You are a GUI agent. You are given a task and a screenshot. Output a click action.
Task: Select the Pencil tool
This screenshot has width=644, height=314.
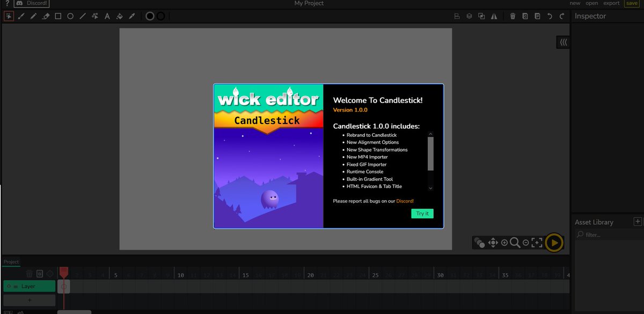[x=33, y=16]
